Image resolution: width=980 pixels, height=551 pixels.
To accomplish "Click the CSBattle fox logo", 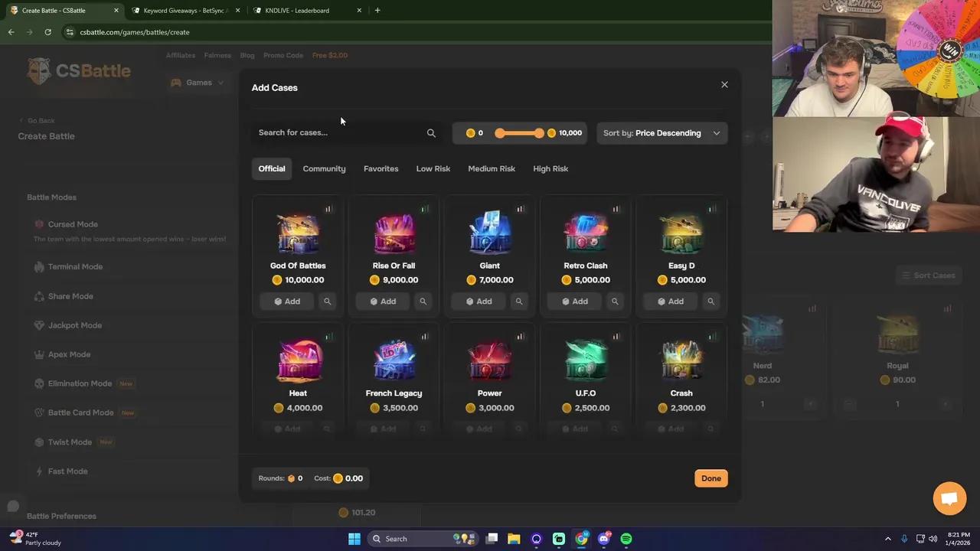I will point(40,70).
